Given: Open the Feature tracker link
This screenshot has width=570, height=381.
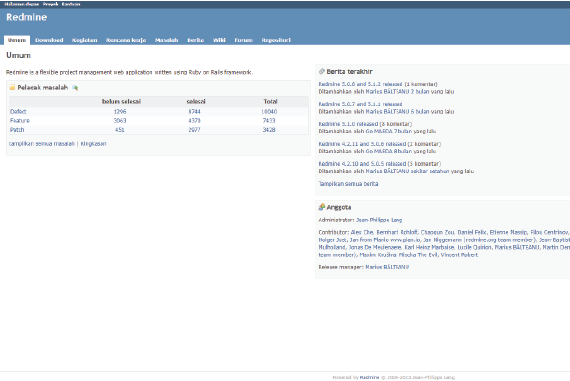Looking at the screenshot, I should tap(20, 121).
